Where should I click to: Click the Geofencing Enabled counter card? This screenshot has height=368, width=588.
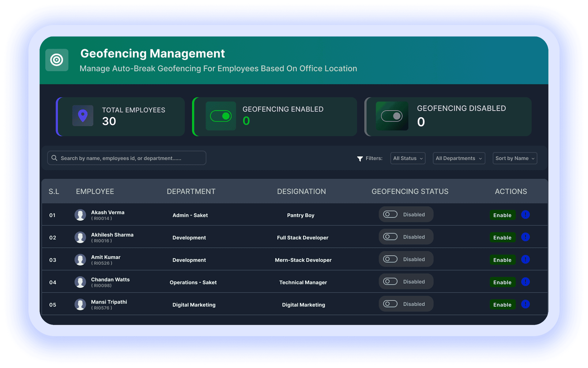pos(275,117)
